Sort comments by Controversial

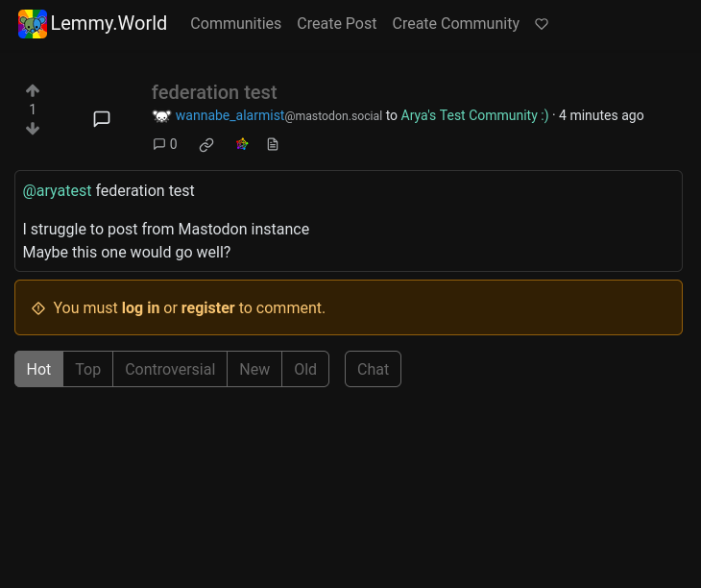click(x=170, y=369)
